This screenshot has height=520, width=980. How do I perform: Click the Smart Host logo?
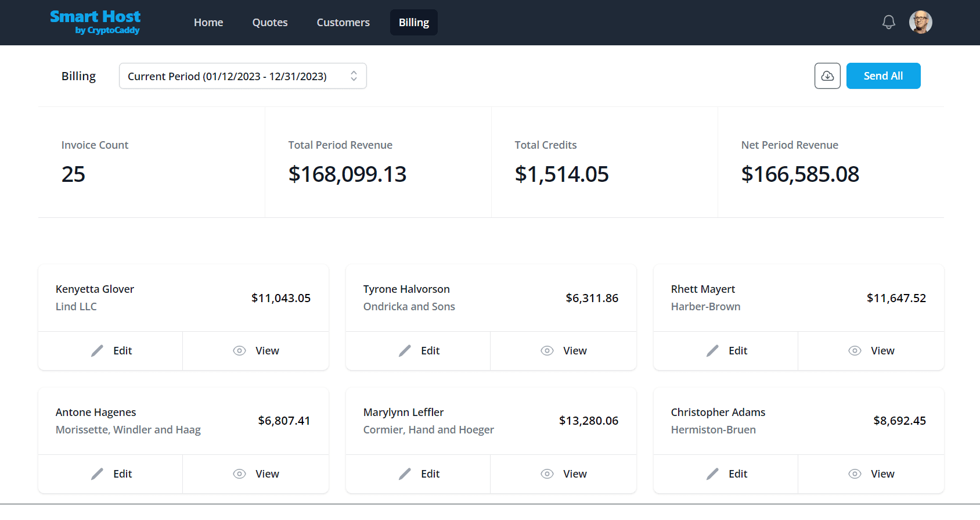(x=95, y=22)
